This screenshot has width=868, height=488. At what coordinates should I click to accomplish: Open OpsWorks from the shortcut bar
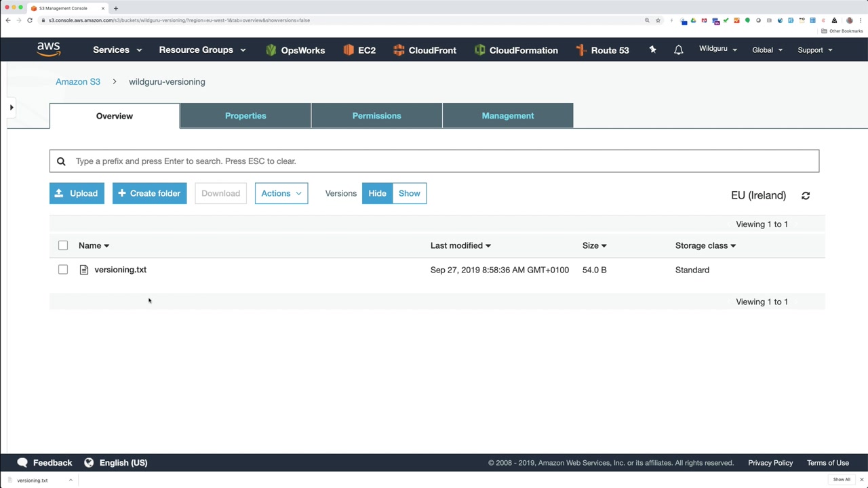tap(295, 50)
